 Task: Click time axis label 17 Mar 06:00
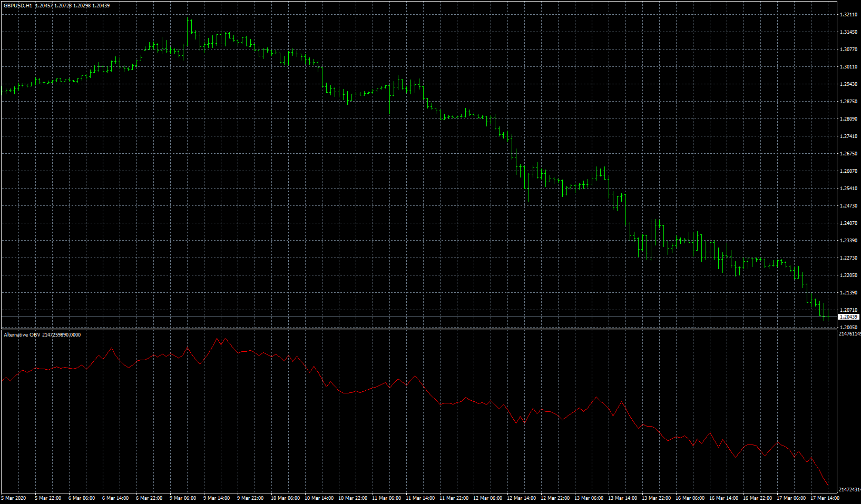tap(791, 498)
